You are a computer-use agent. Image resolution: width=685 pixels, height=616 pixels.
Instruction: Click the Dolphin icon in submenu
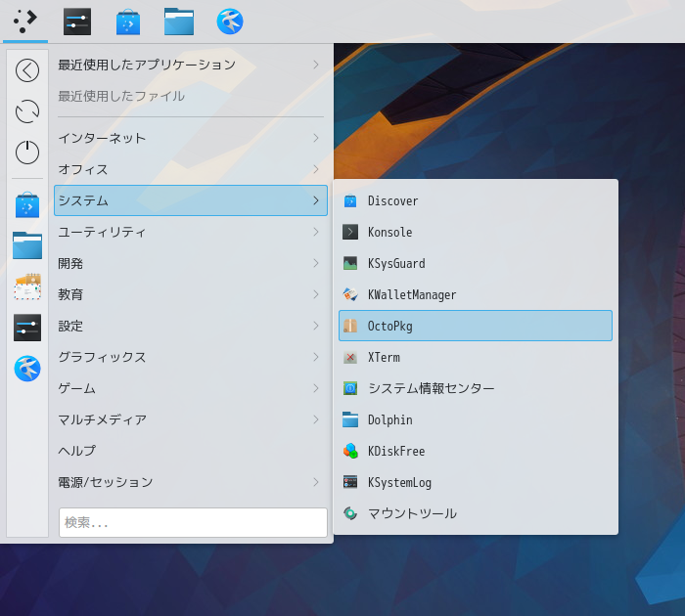tap(350, 419)
